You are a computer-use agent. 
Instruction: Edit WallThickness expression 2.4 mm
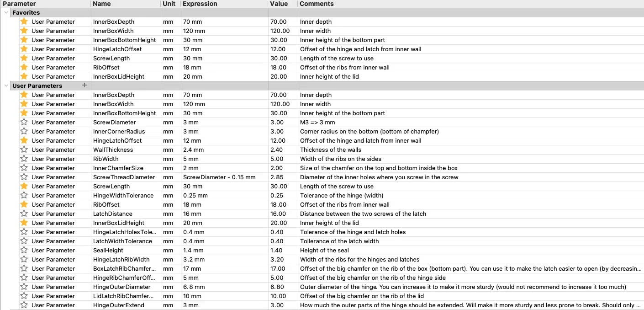[193, 150]
